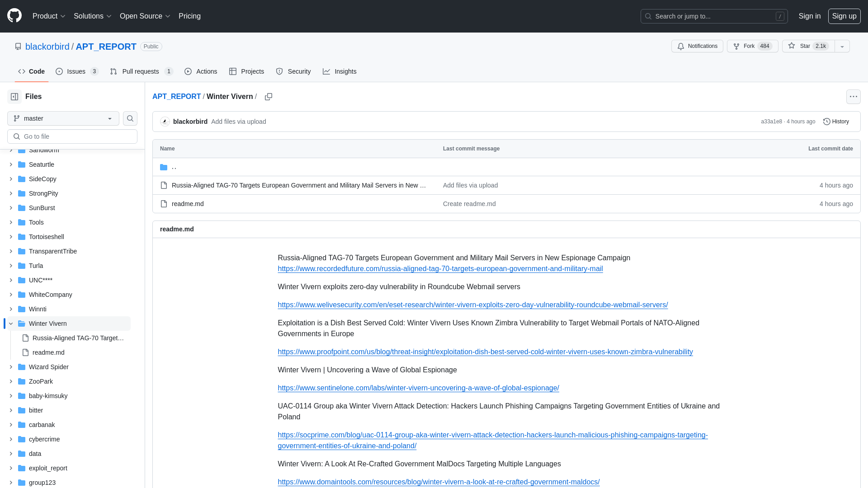Screen dimensions: 868x488
Task: Switch to the Code tab
Action: (32, 71)
